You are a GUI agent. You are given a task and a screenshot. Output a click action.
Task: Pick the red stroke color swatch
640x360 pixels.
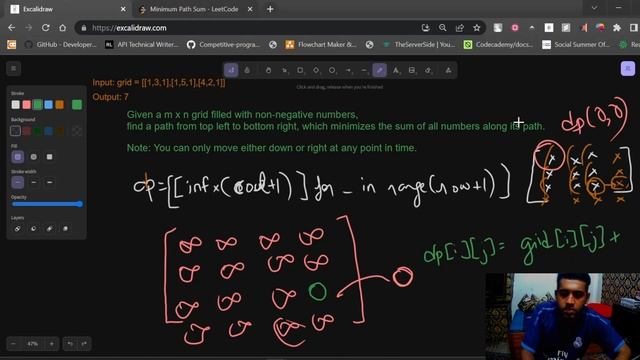point(27,105)
